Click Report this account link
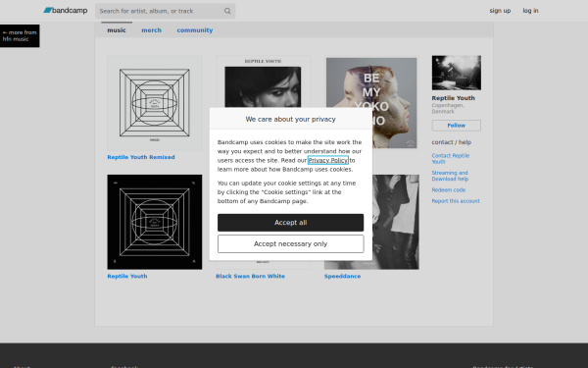 (456, 201)
